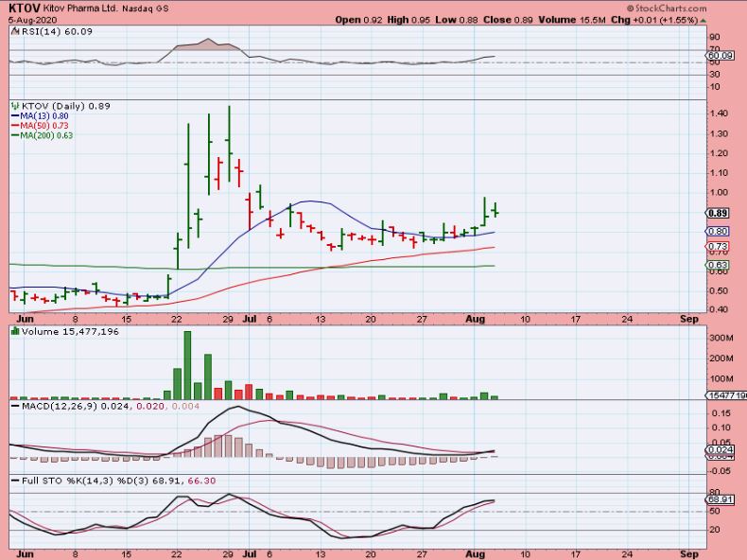Click the Volume 15.5M header value
The height and width of the screenshot is (560, 747).
pos(572,20)
